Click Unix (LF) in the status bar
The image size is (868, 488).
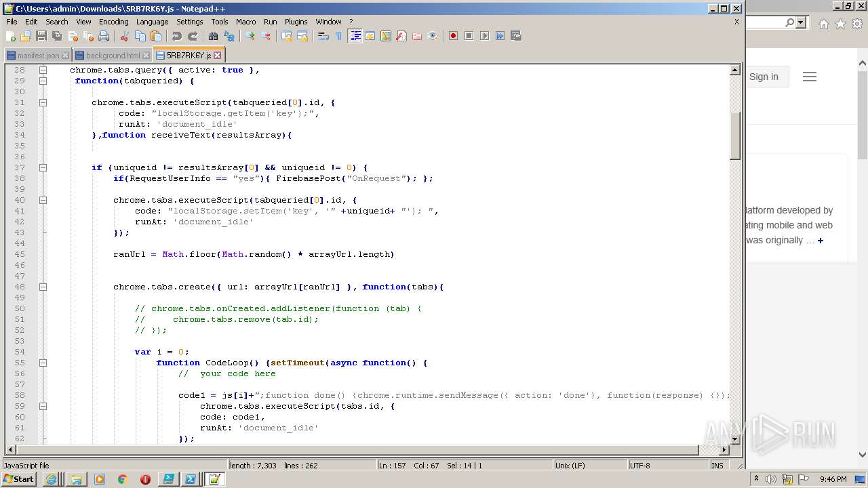tap(570, 466)
